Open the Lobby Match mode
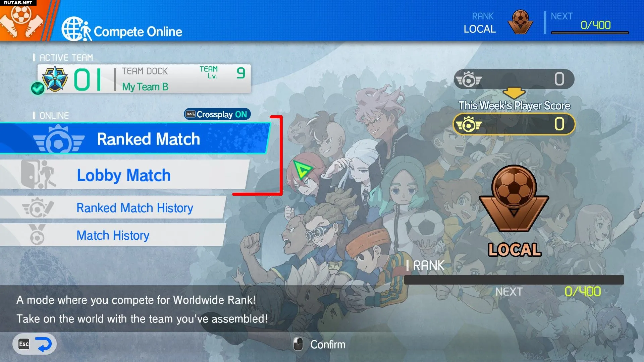The image size is (644, 362). 124,175
